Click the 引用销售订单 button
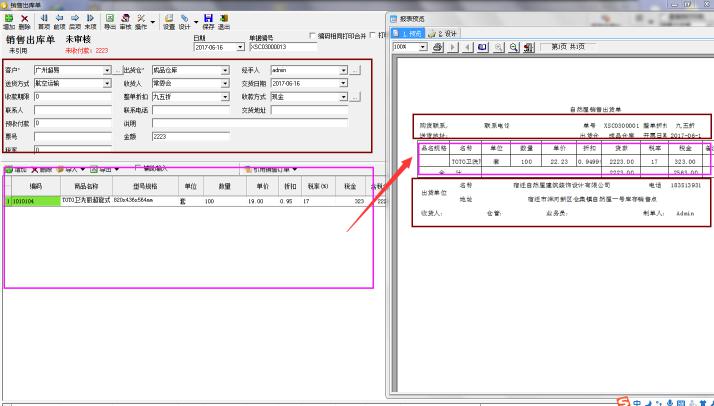The height and width of the screenshot is (406, 714). 271,169
